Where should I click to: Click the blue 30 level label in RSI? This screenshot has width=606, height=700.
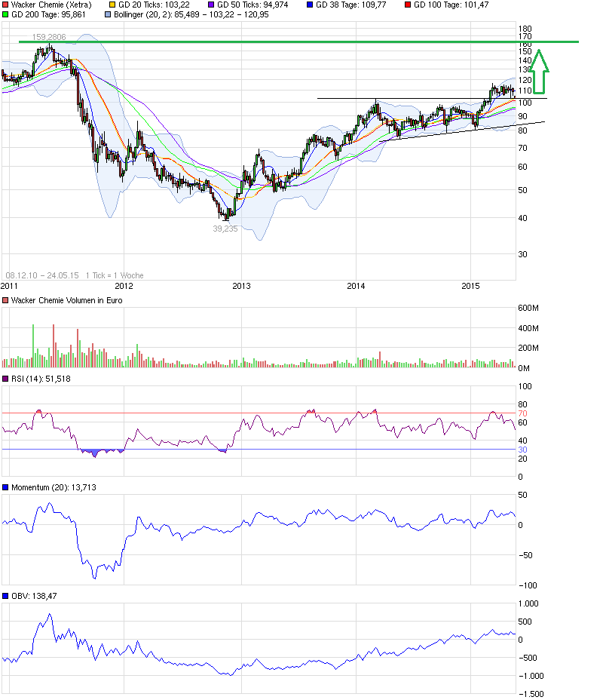(521, 450)
